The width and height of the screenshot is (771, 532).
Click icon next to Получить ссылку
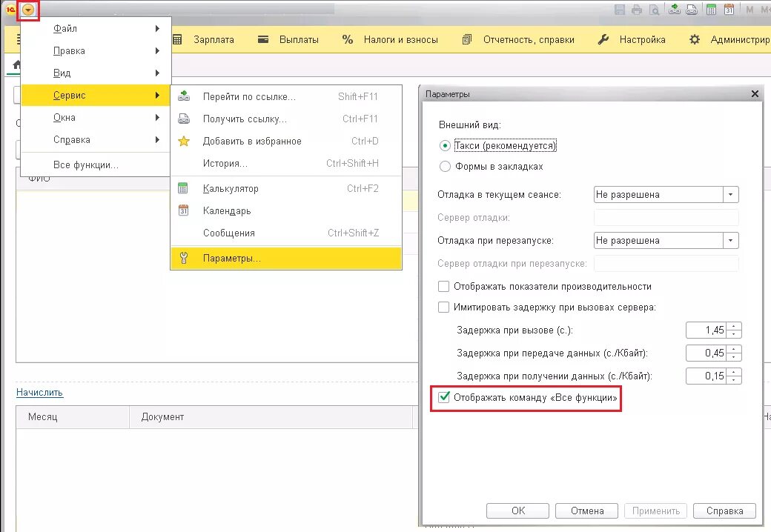pyautogui.click(x=184, y=119)
